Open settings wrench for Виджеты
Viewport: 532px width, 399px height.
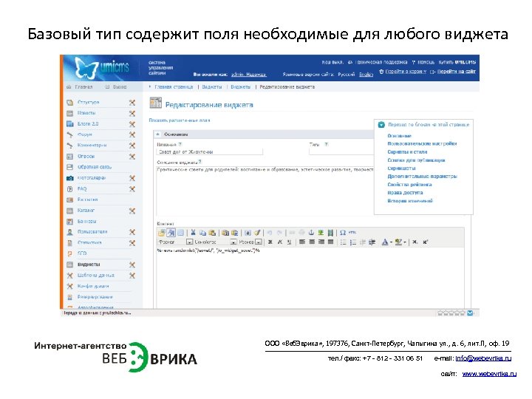click(132, 265)
